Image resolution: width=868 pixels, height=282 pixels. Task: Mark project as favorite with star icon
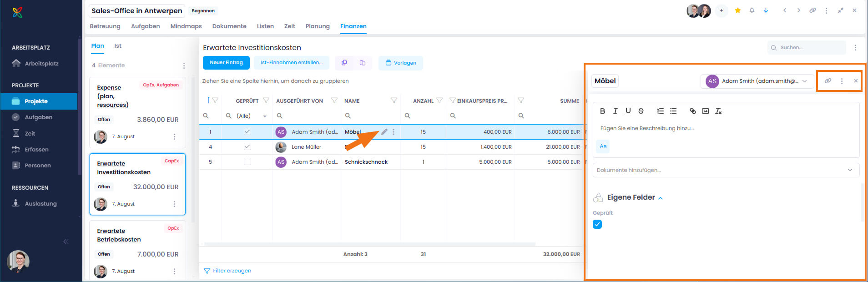point(737,10)
